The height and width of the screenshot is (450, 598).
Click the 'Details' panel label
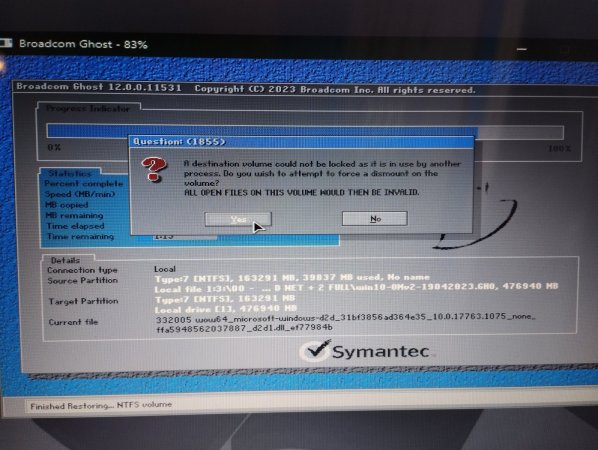point(66,260)
